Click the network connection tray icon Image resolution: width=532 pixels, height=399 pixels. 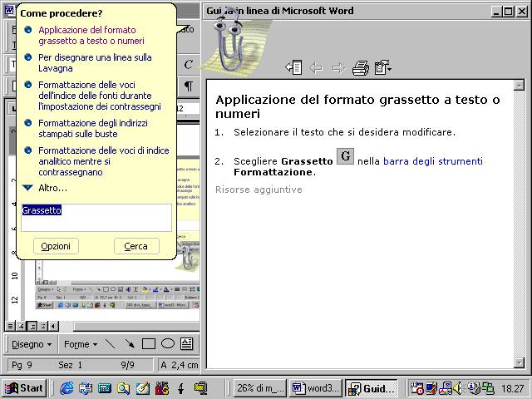point(487,388)
